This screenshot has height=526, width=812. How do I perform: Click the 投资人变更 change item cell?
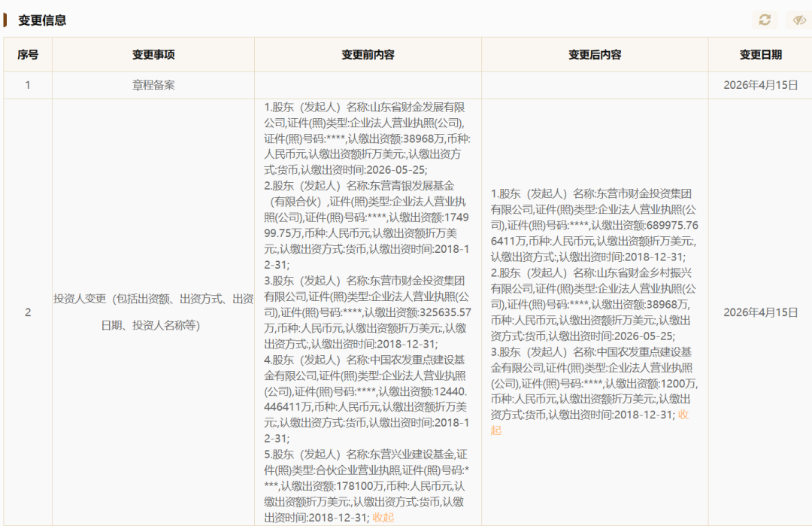pos(153,312)
